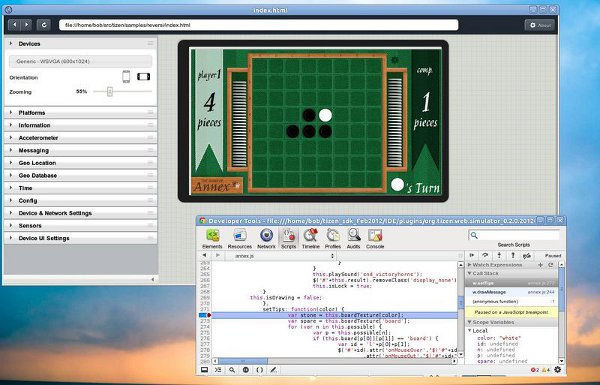
Task: Select landscape orientation phone icon
Action: 143,77
